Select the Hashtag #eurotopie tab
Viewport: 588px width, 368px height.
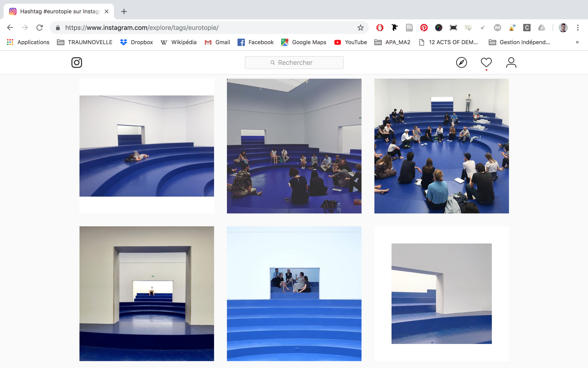tap(58, 12)
